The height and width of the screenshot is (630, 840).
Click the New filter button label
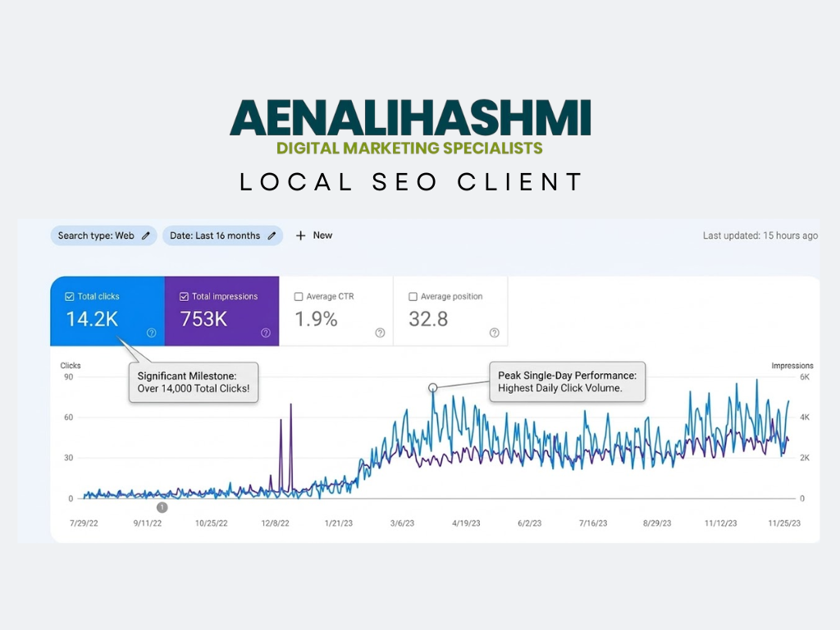322,235
